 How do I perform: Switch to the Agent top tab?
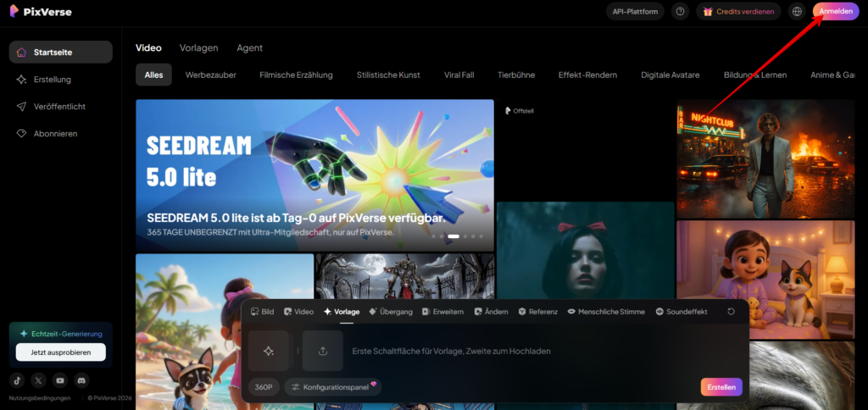tap(250, 47)
